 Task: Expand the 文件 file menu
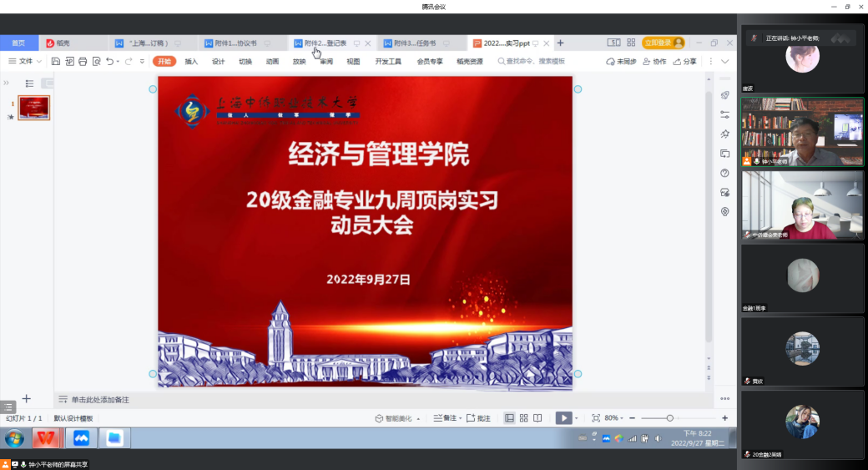click(24, 61)
